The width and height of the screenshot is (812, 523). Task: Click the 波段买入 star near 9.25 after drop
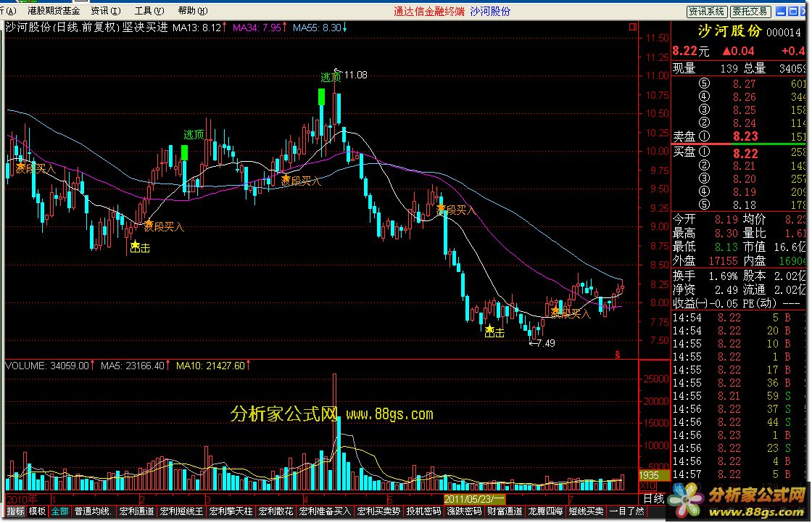point(441,208)
